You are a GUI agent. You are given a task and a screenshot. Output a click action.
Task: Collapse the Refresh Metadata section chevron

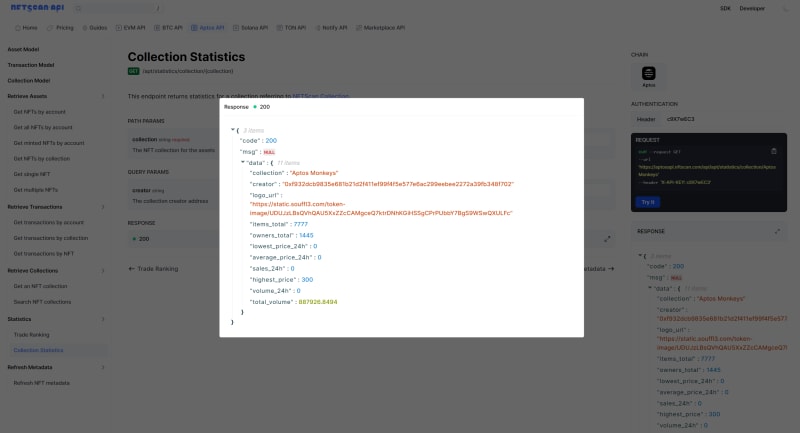pos(103,367)
